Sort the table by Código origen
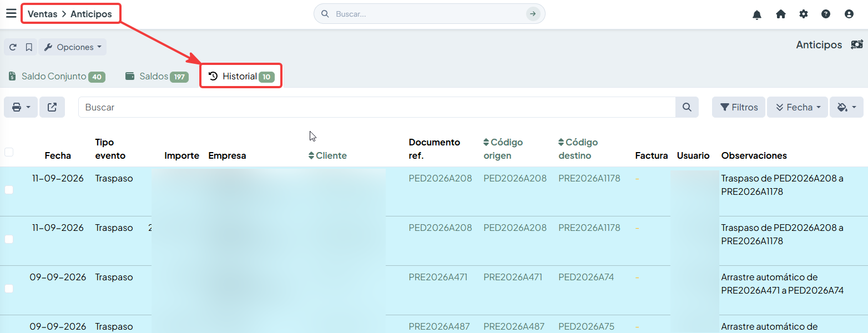 pyautogui.click(x=503, y=149)
